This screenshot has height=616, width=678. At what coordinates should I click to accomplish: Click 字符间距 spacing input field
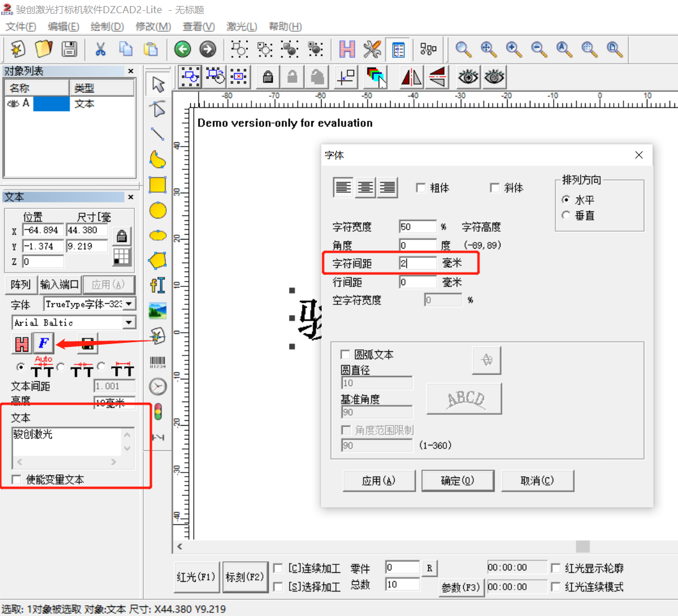[x=418, y=263]
